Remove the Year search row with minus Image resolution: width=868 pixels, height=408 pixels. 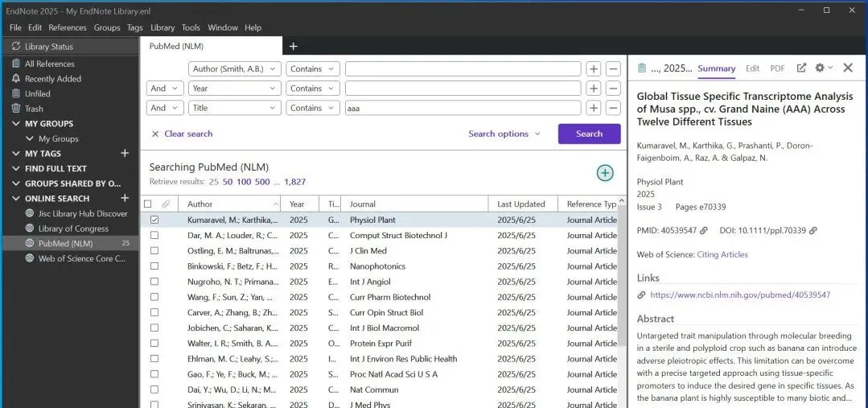tap(613, 89)
